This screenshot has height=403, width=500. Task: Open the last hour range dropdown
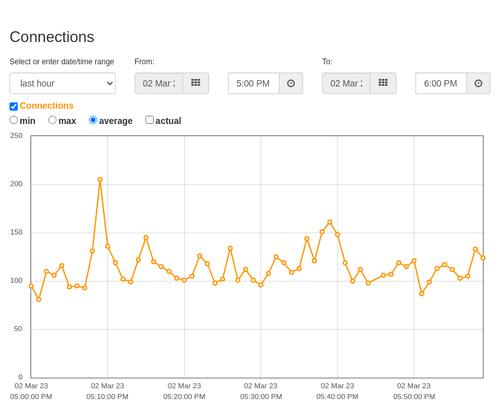coord(63,83)
